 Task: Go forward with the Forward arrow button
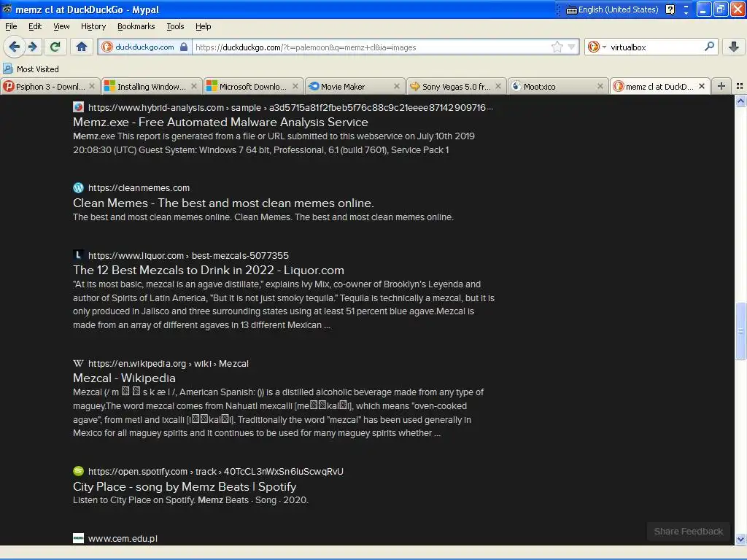pos(32,47)
